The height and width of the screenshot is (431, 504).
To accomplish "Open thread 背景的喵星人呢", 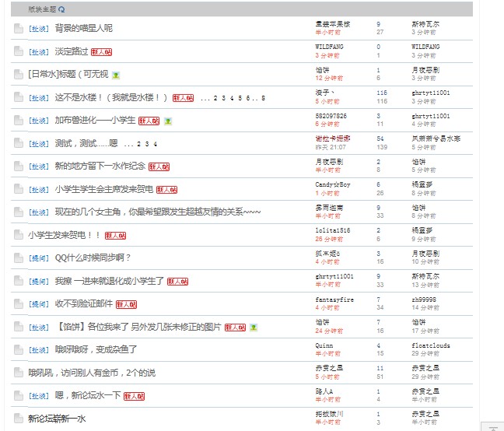I will pyautogui.click(x=83, y=28).
